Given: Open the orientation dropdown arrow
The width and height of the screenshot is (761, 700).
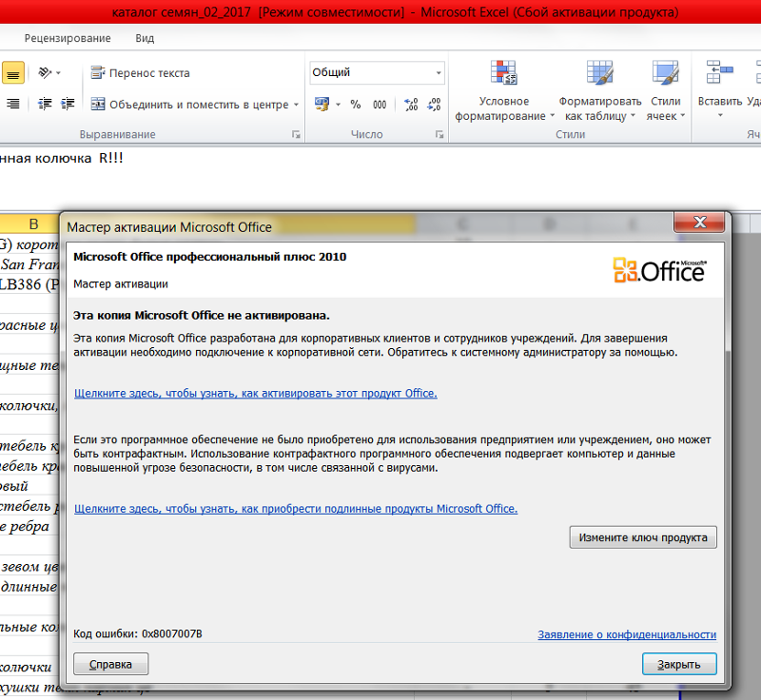Looking at the screenshot, I should click(x=58, y=73).
